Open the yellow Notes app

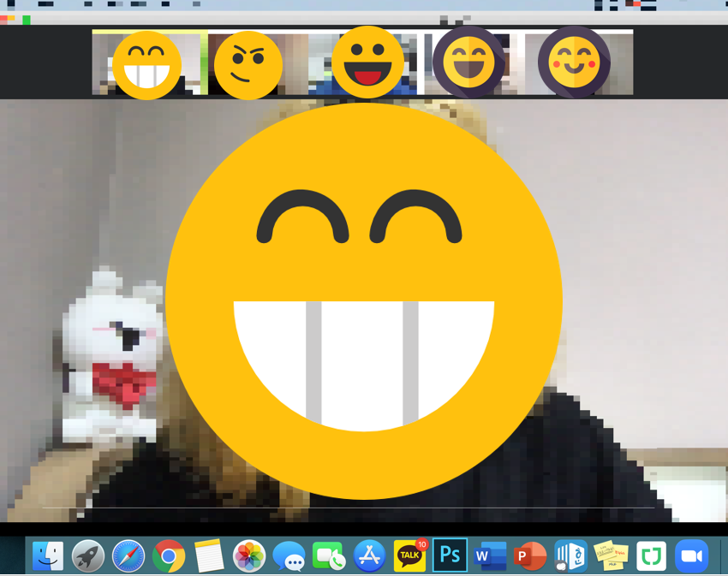tap(209, 556)
